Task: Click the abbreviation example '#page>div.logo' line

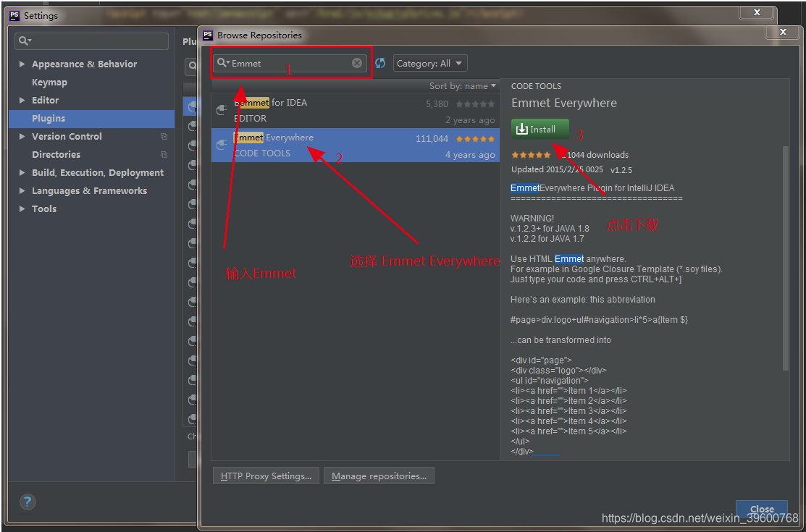Action: pyautogui.click(x=600, y=320)
